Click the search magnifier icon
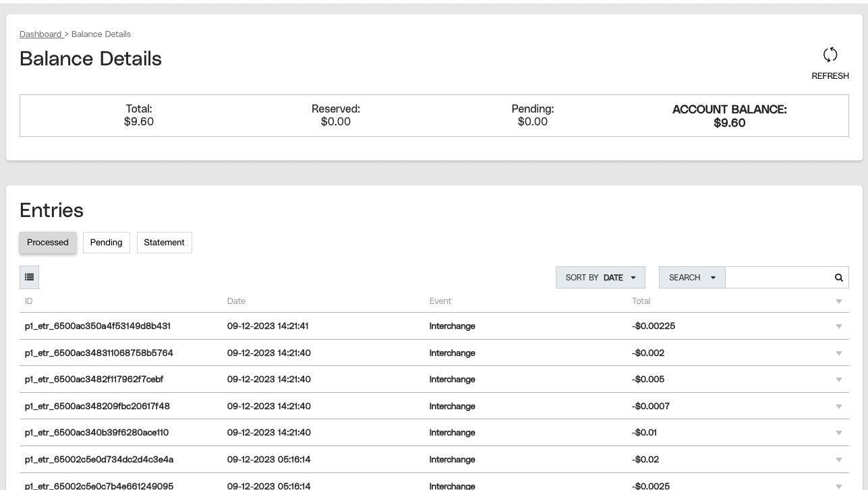 (838, 277)
